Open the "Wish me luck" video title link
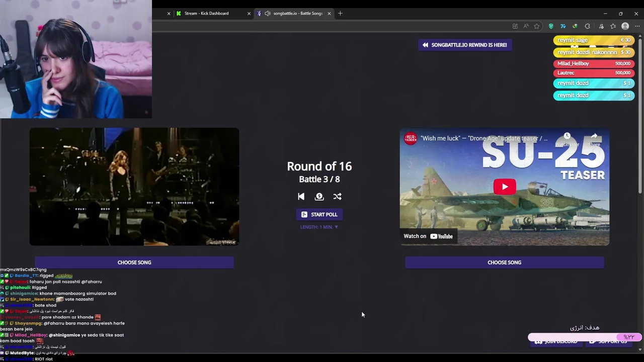Image resolution: width=644 pixels, height=362 pixels. (x=484, y=138)
